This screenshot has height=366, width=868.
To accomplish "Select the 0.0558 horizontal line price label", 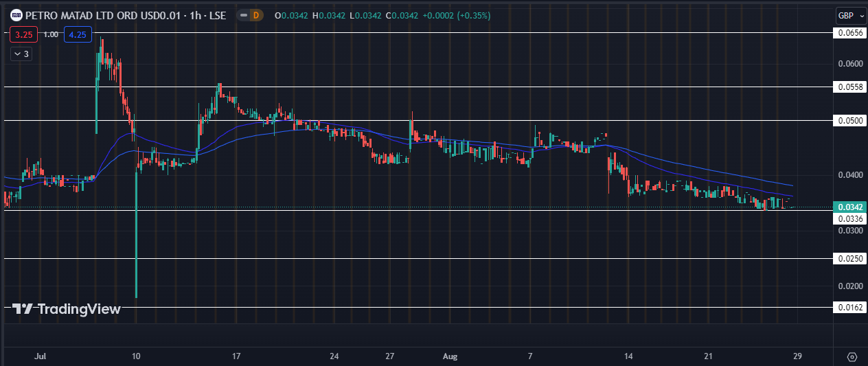I will (x=849, y=87).
